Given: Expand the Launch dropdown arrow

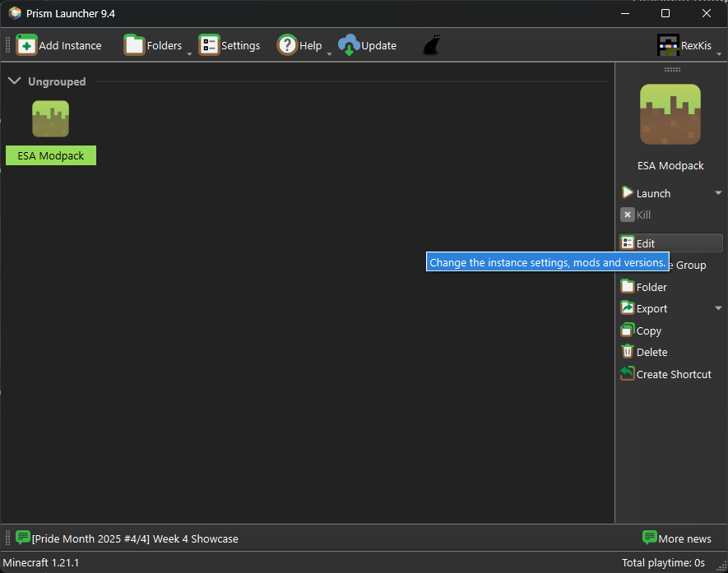Looking at the screenshot, I should [717, 193].
